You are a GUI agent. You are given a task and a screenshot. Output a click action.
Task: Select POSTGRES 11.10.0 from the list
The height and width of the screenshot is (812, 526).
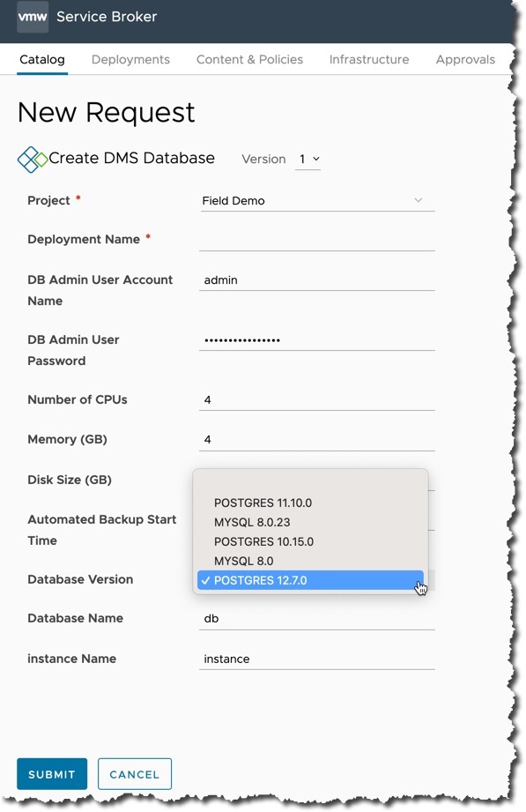pos(310,503)
